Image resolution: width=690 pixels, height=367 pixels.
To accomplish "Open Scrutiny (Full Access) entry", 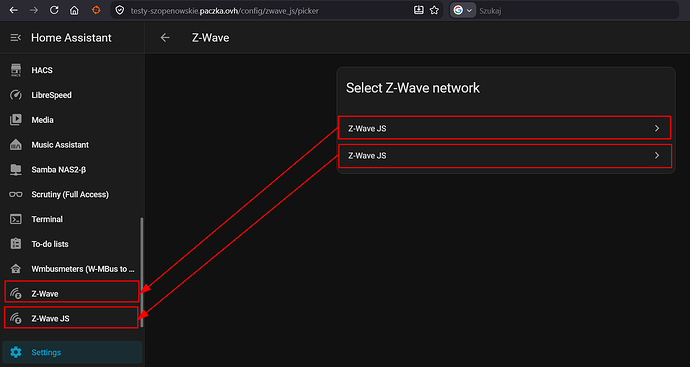I will point(71,195).
